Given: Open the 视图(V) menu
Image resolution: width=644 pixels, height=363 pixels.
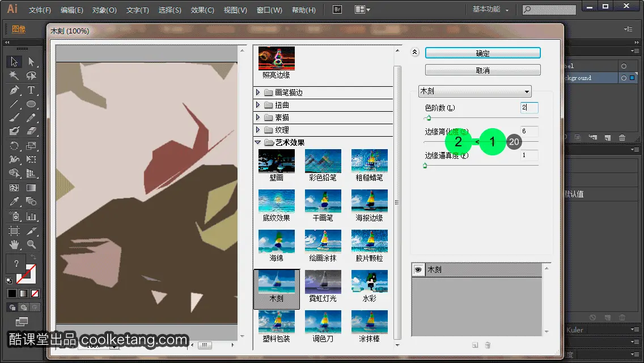Looking at the screenshot, I should [235, 10].
